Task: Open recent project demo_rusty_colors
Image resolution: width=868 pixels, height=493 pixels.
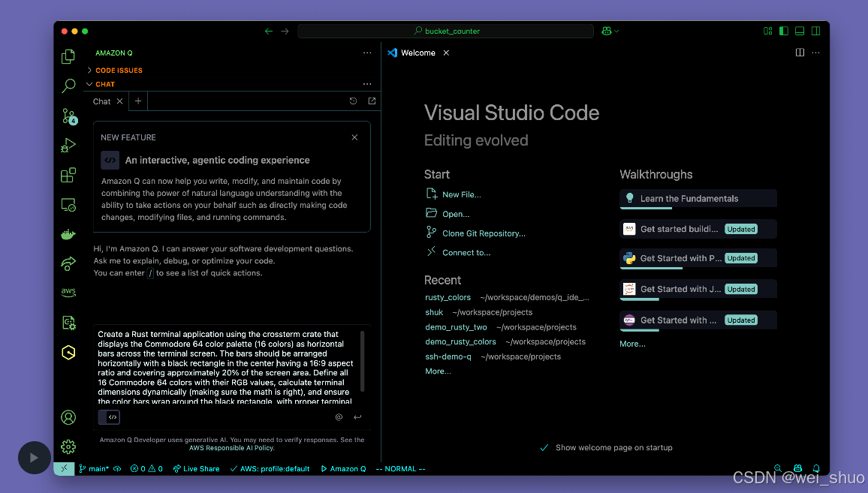Action: [460, 341]
